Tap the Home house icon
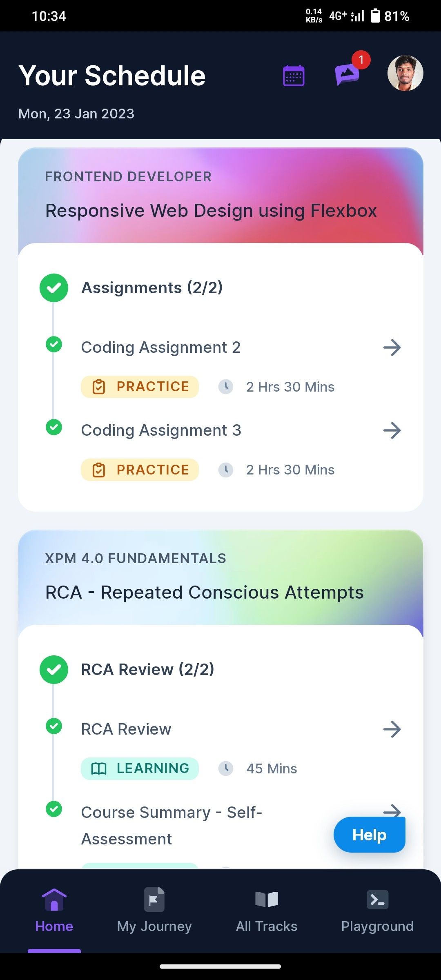 point(54,900)
